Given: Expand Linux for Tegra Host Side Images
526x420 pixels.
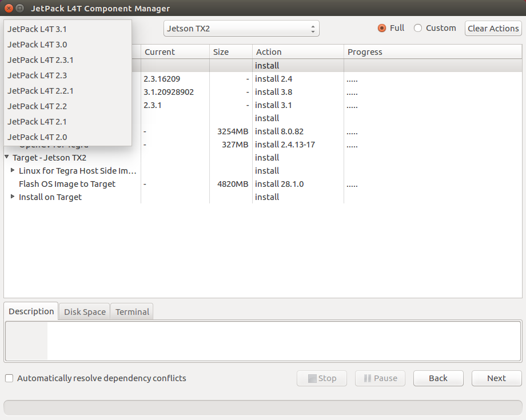Looking at the screenshot, I should click(x=13, y=170).
